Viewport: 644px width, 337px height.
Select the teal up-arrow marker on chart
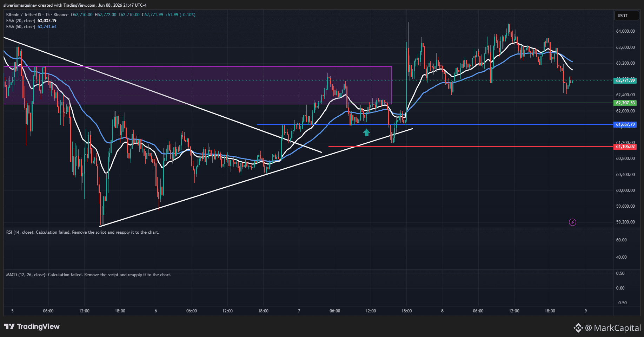366,132
